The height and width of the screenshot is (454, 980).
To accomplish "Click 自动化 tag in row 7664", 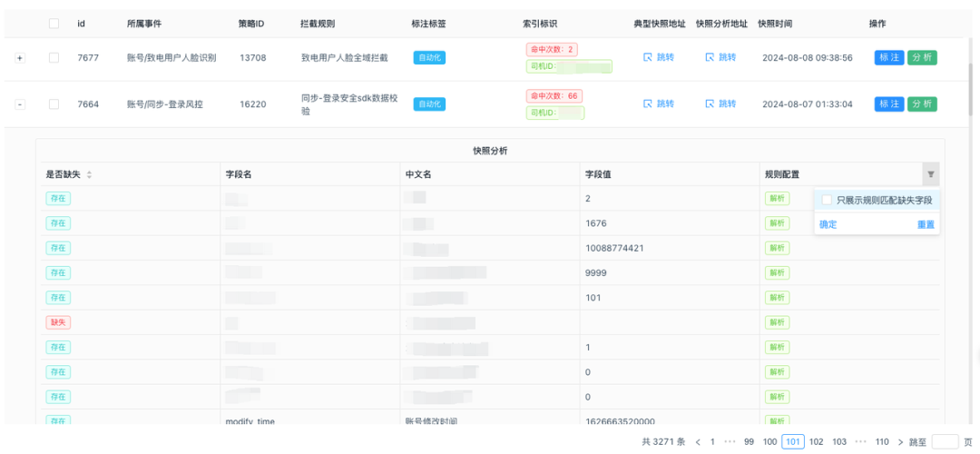I will (429, 104).
